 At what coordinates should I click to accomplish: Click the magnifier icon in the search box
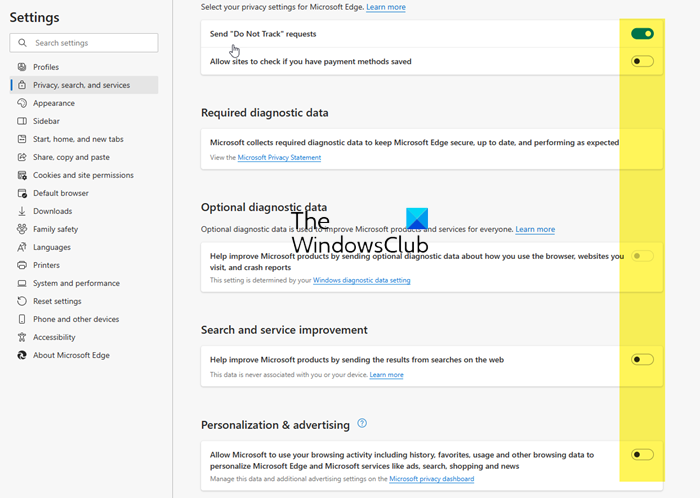pos(22,43)
